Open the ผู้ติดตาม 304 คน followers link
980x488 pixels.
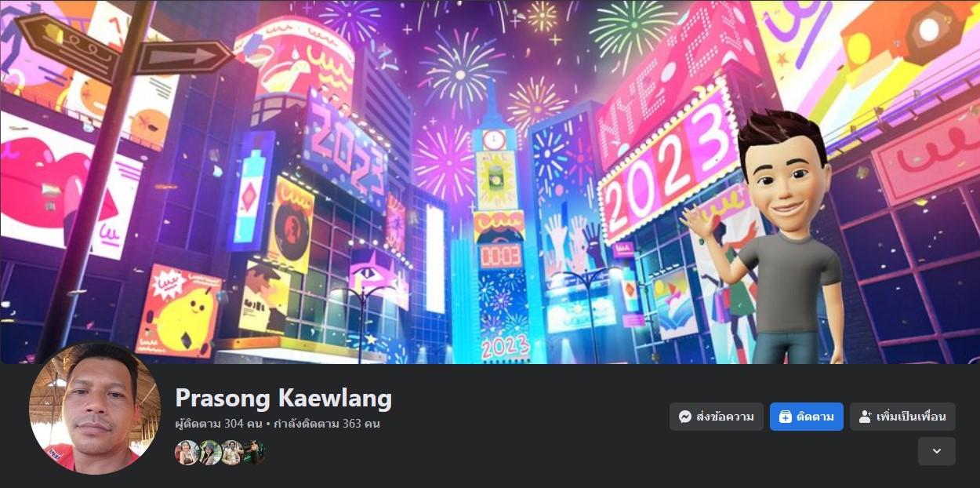[x=219, y=424]
